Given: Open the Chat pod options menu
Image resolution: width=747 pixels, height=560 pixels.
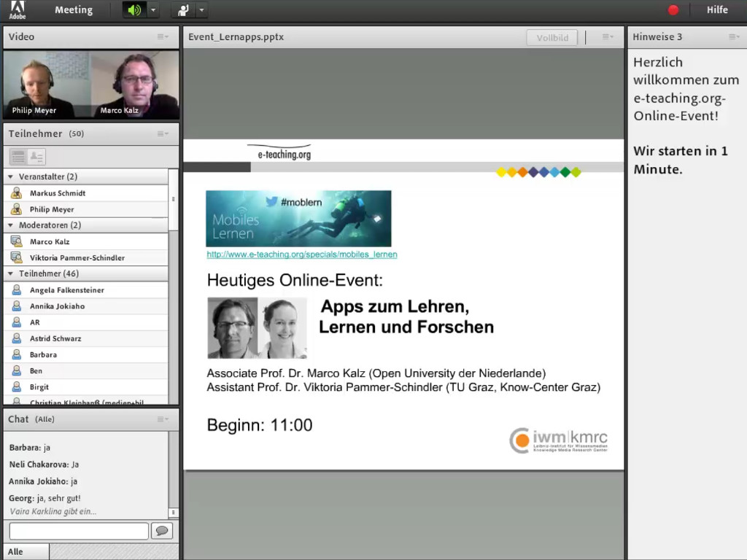Looking at the screenshot, I should coord(163,419).
